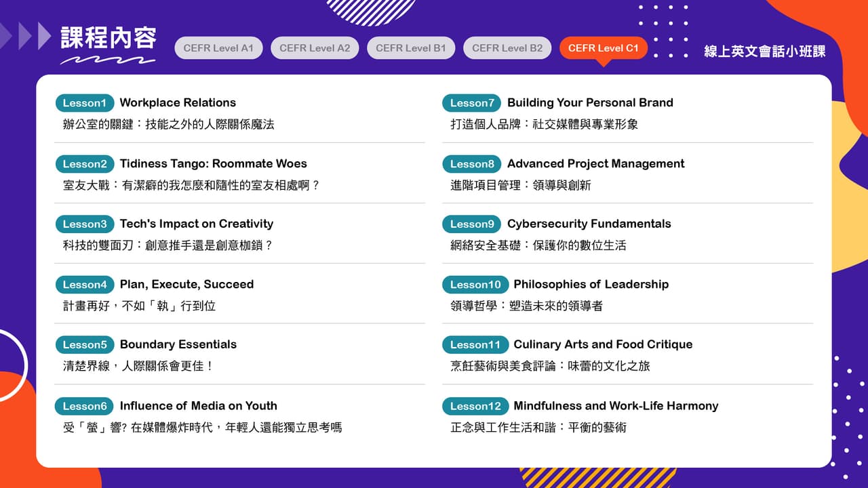Screen dimensions: 868x488
Task: Click Influence of Media on Youth
Action: [198, 406]
